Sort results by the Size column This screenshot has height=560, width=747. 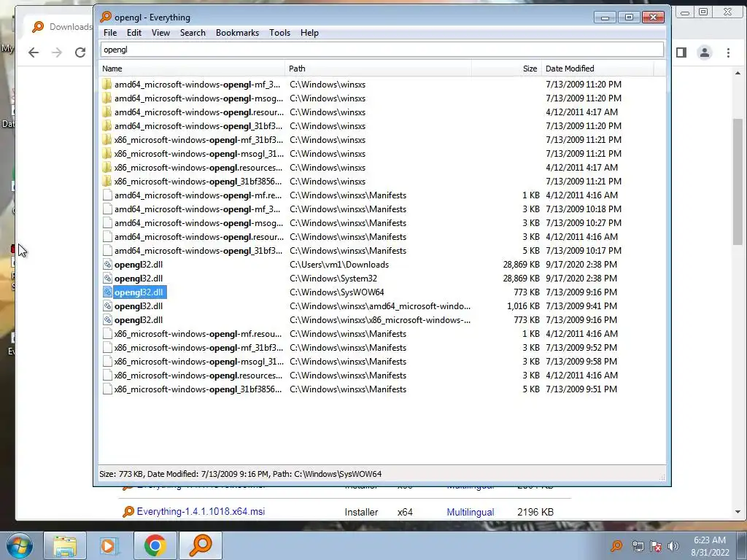coord(506,69)
